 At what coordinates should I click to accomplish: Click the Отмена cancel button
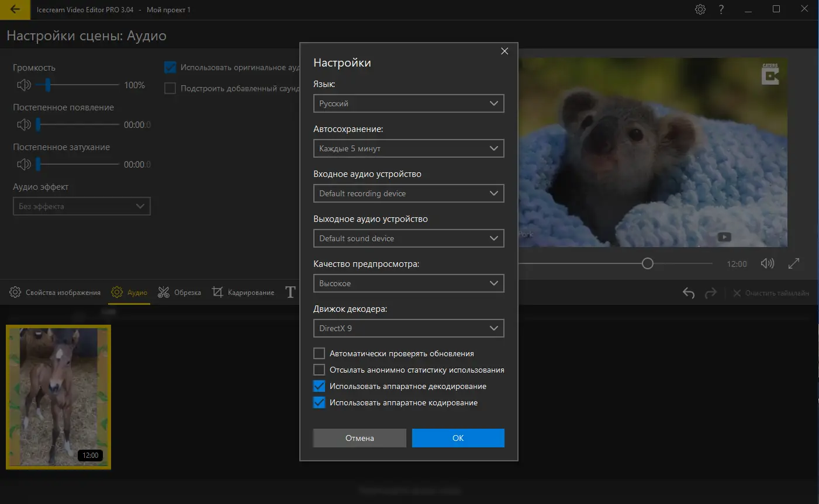(x=360, y=438)
